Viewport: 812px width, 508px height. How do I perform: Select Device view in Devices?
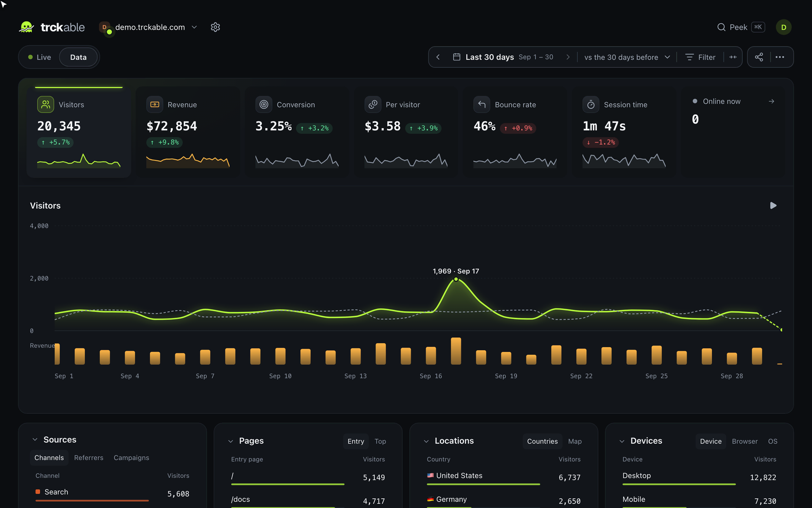(x=710, y=441)
